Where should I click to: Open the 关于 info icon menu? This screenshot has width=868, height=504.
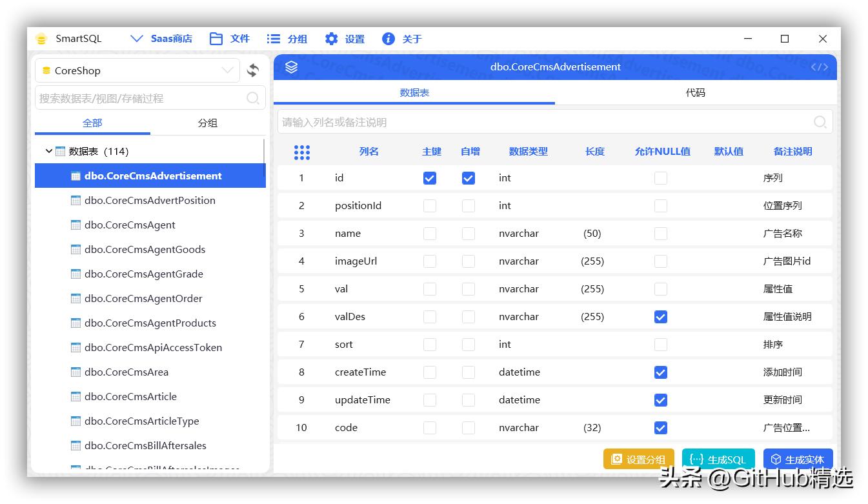click(389, 39)
